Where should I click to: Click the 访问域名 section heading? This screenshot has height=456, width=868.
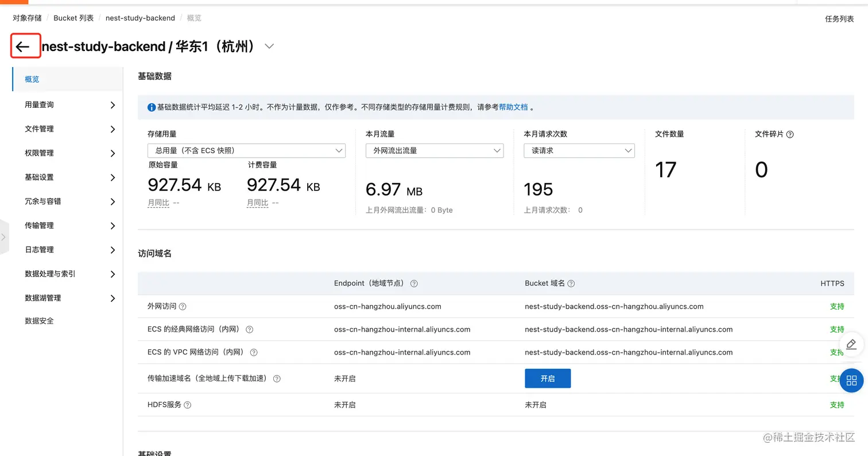(155, 254)
